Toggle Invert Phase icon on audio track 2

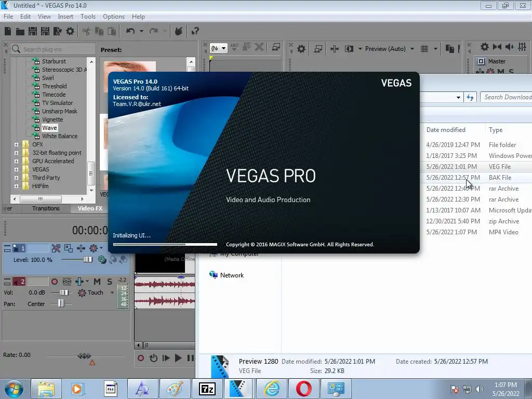click(x=67, y=281)
